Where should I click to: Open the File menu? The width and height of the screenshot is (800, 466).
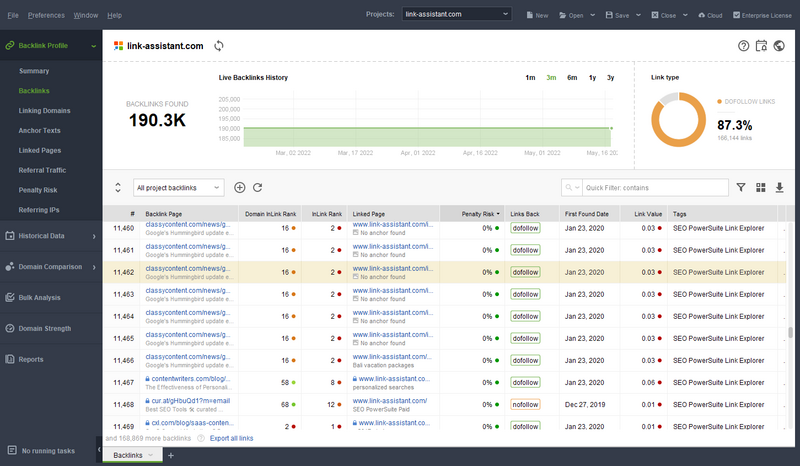click(13, 15)
